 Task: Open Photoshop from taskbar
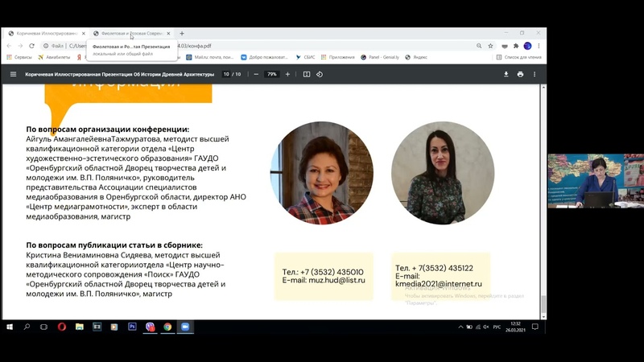pos(132,327)
